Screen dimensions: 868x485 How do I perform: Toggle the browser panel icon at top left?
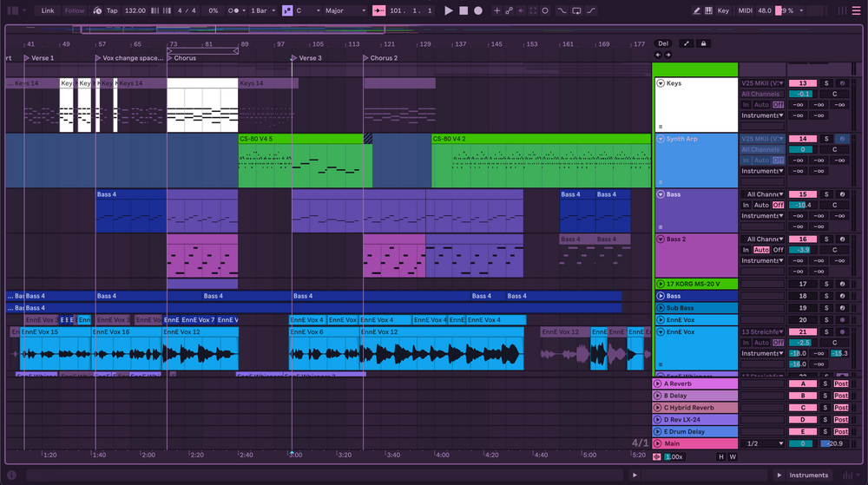(x=12, y=10)
